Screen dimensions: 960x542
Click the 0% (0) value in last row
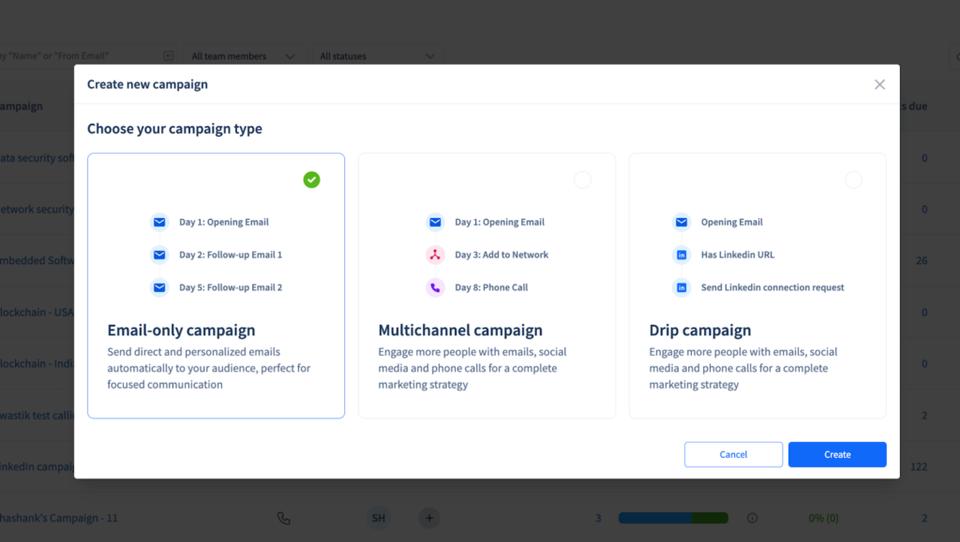823,518
